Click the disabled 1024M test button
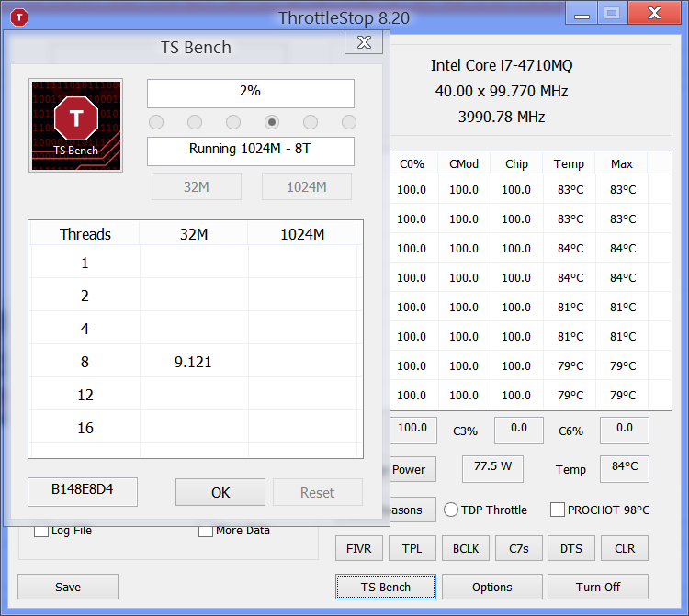This screenshot has width=689, height=616. click(x=307, y=186)
